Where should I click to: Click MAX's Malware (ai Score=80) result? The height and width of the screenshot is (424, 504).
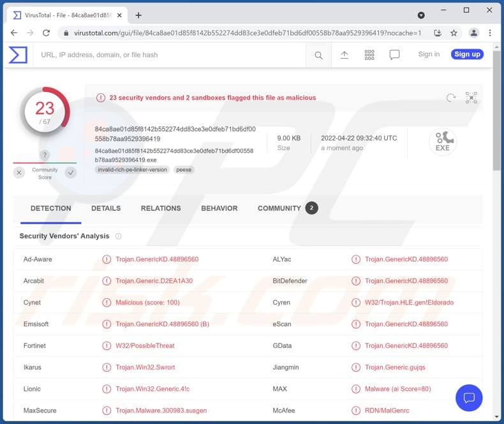click(x=397, y=389)
